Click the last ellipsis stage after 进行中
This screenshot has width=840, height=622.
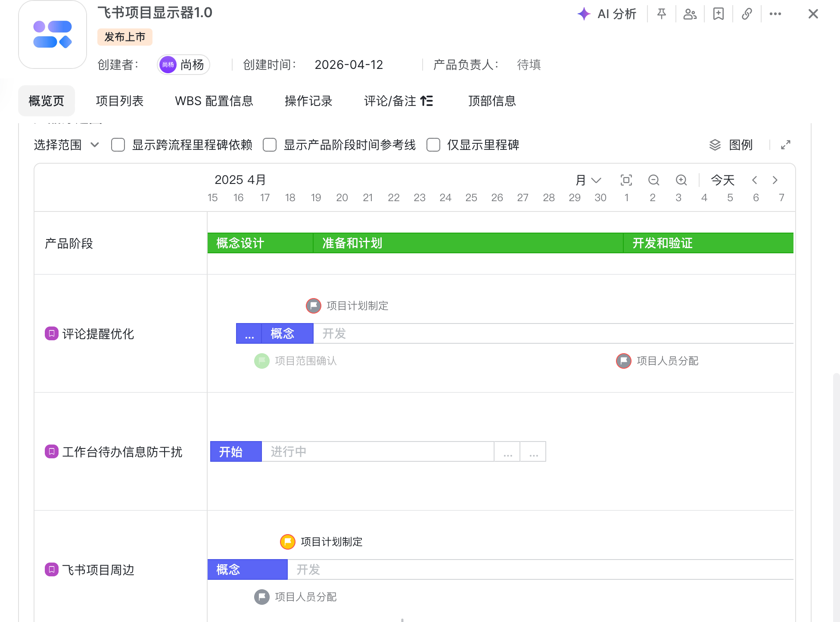click(x=533, y=451)
